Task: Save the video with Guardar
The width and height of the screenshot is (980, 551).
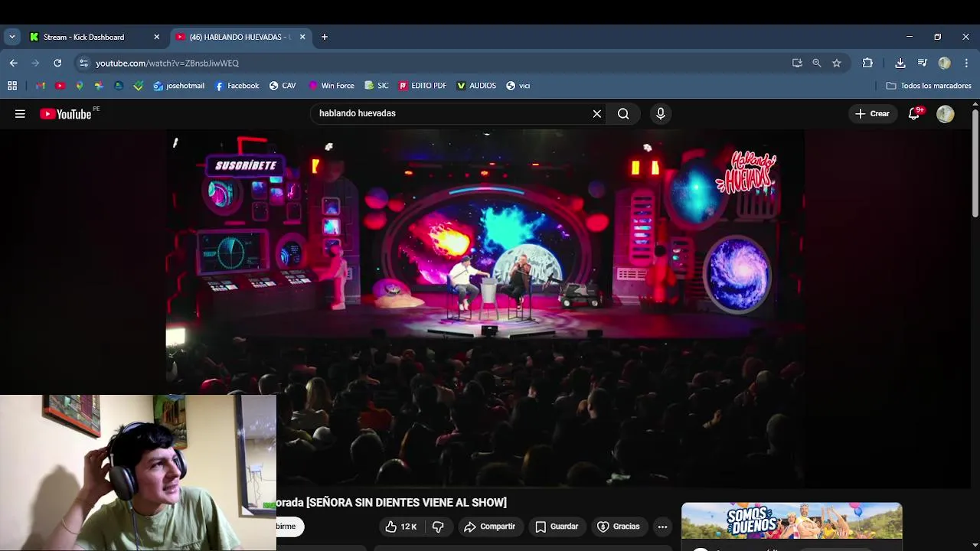Action: [x=557, y=527]
